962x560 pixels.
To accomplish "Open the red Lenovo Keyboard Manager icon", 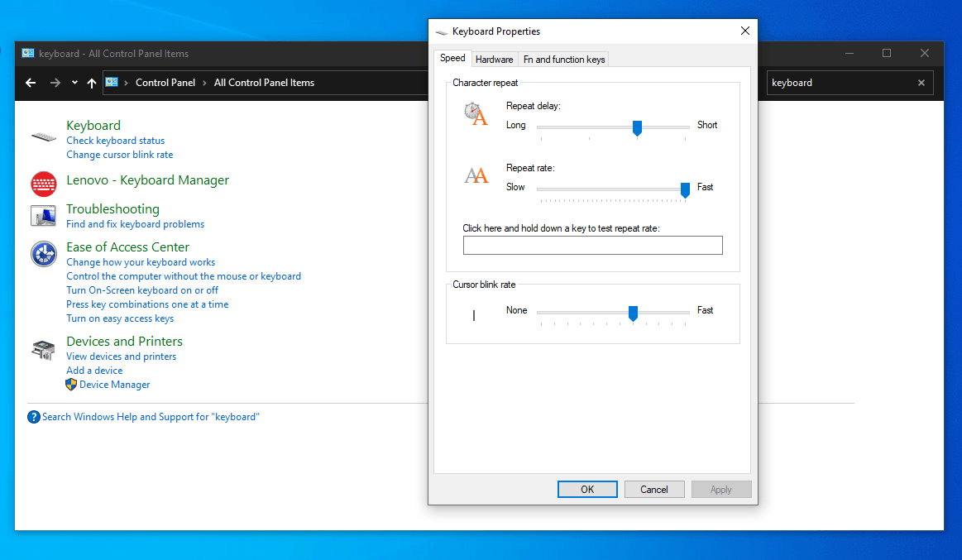I will coord(43,184).
